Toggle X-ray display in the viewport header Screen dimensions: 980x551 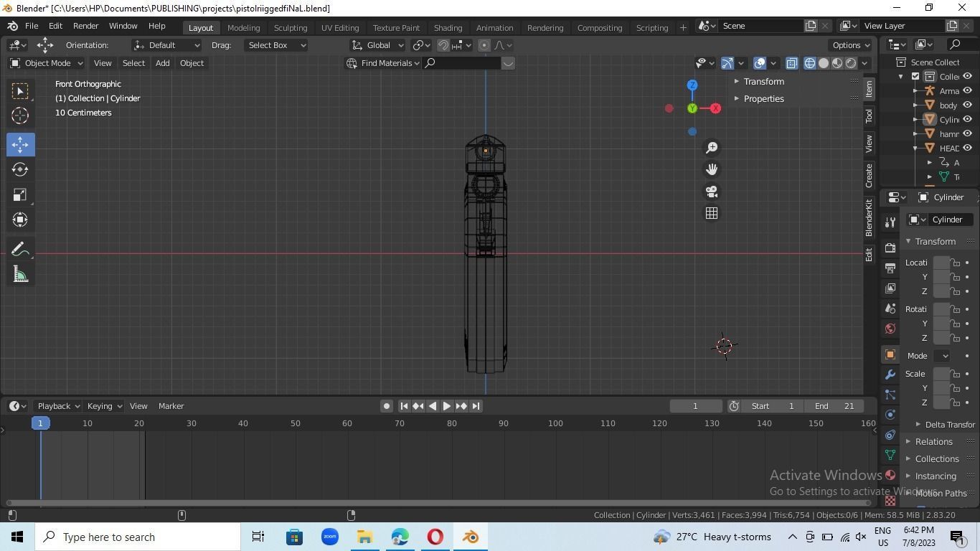[791, 63]
